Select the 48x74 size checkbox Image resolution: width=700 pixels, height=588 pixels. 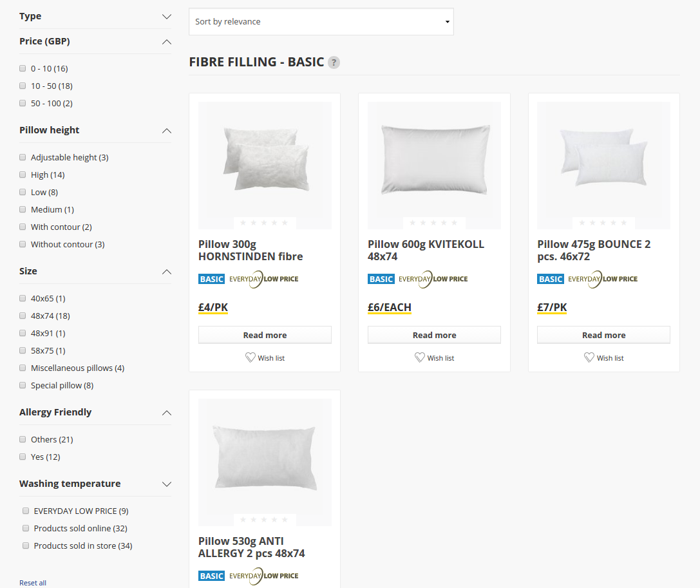pos(23,316)
